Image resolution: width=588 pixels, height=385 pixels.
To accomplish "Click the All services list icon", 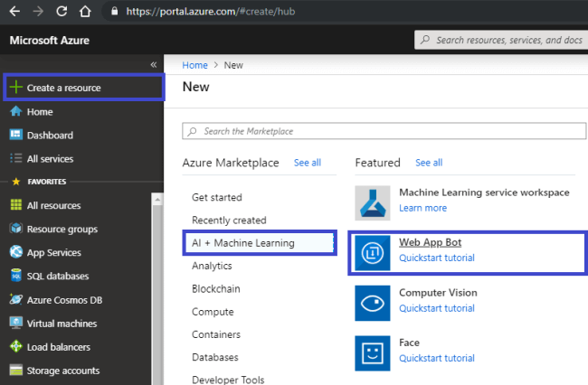I will [x=15, y=158].
